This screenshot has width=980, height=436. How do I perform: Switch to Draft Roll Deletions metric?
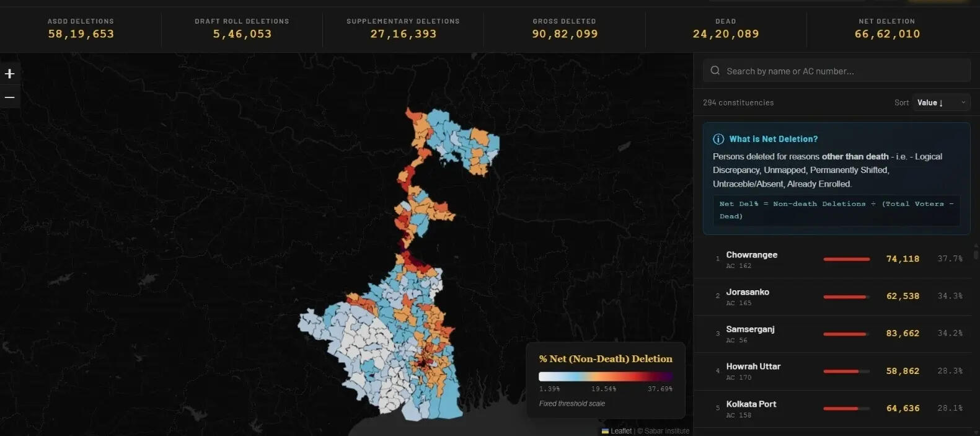(242, 29)
